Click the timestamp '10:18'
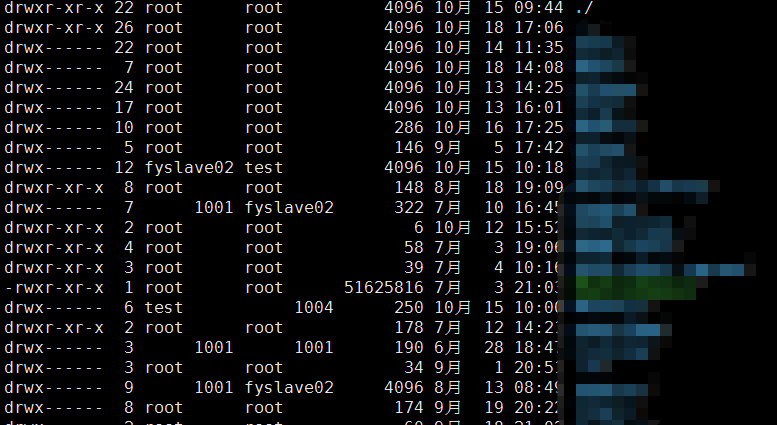The height and width of the screenshot is (425, 777). [x=539, y=167]
